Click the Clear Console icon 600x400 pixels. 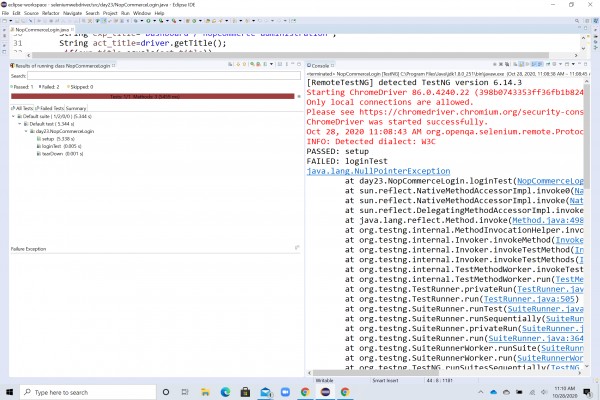[x=515, y=64]
